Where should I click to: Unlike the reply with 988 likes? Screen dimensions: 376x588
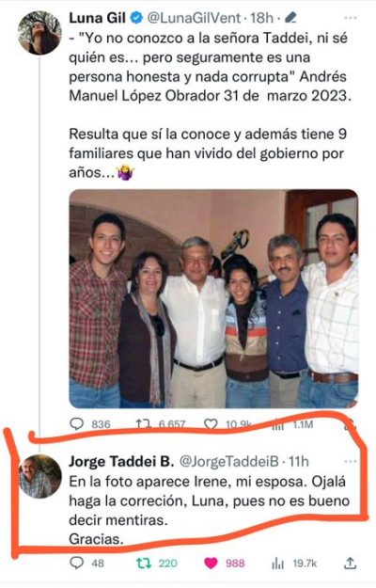211,563
